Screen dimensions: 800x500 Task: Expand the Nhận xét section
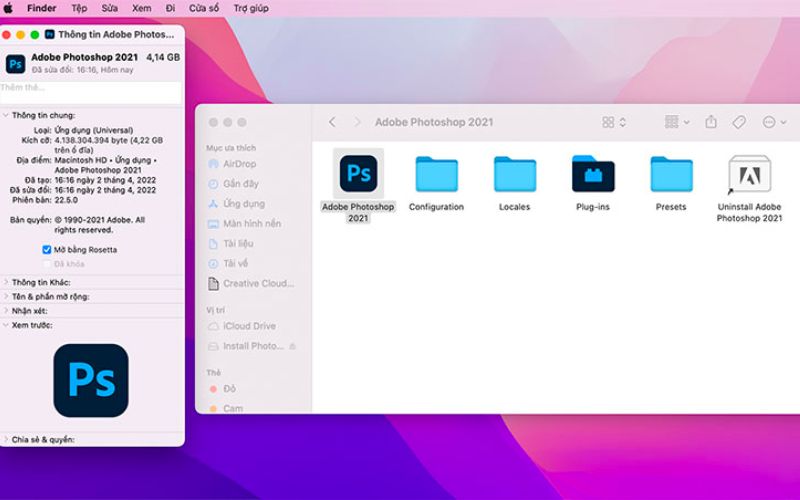coord(6,311)
